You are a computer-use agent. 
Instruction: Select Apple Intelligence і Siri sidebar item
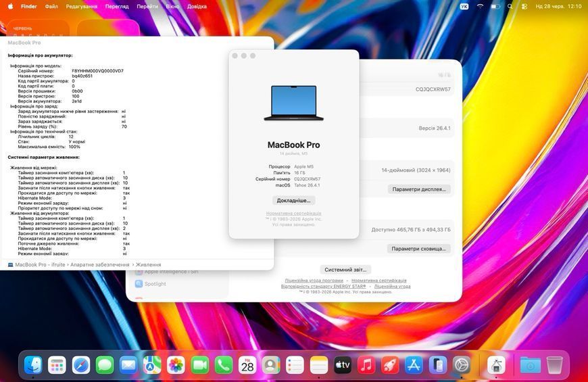(x=167, y=272)
